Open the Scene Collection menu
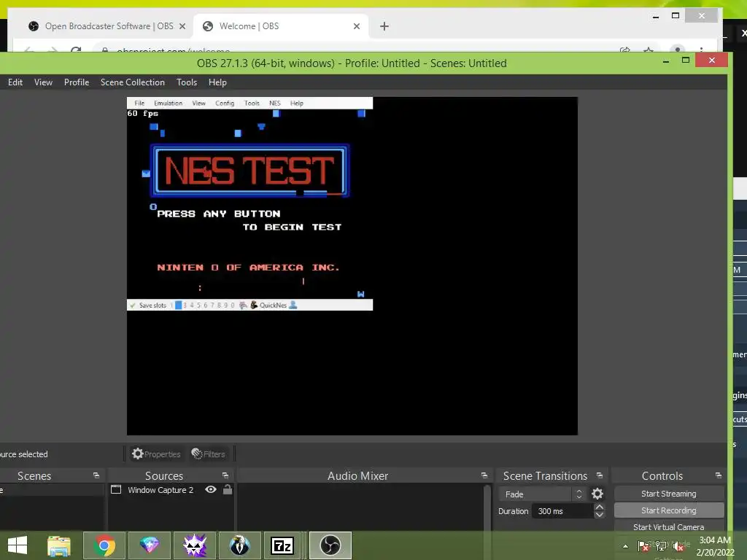 pyautogui.click(x=133, y=82)
